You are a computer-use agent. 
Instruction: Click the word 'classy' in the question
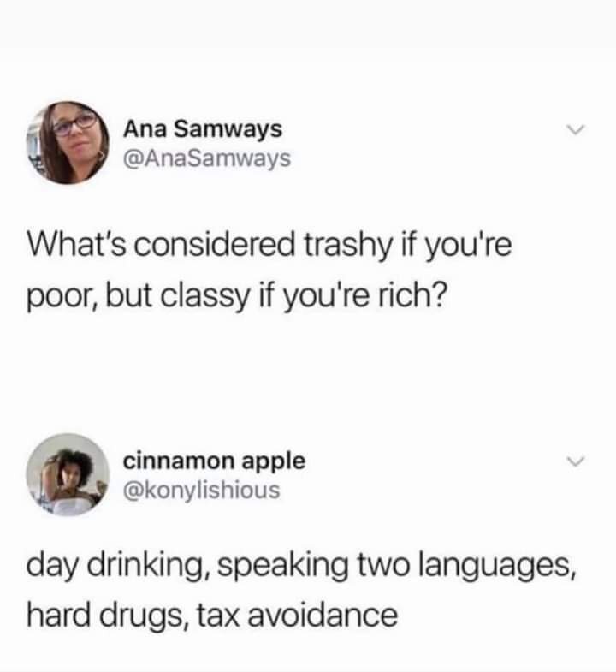point(205,296)
